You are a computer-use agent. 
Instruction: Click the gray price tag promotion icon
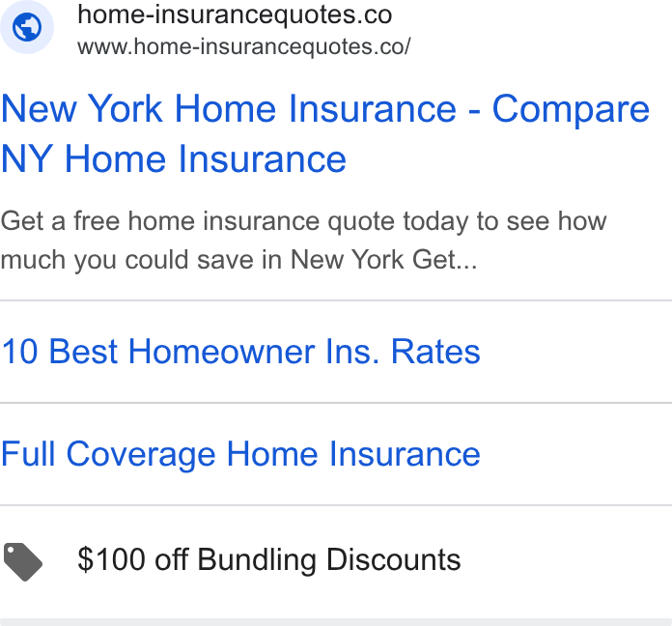(x=23, y=561)
